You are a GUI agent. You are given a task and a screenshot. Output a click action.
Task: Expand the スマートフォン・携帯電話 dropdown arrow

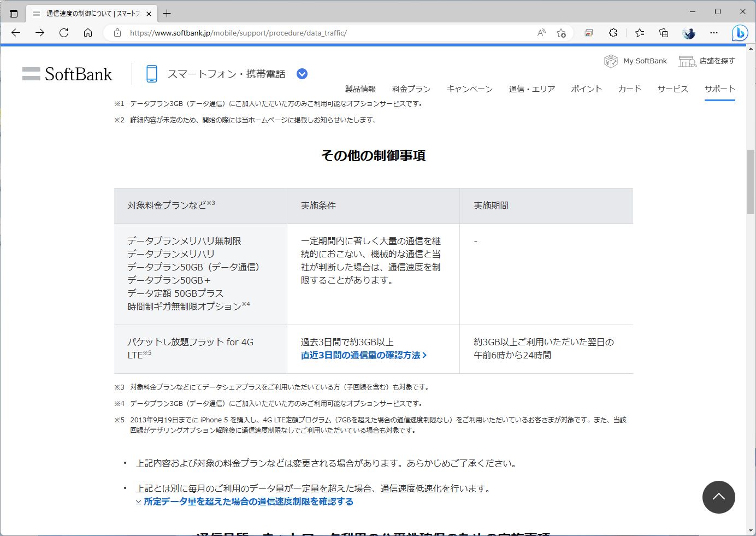coord(302,74)
